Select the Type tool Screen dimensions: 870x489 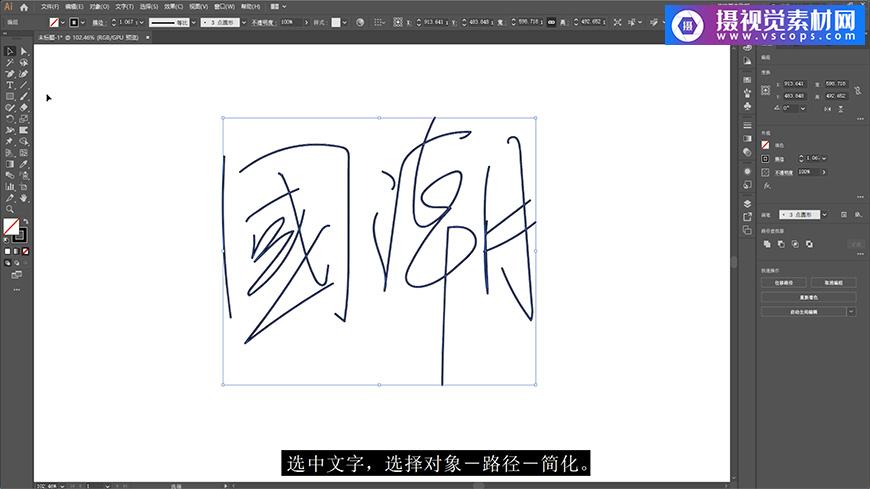click(9, 85)
